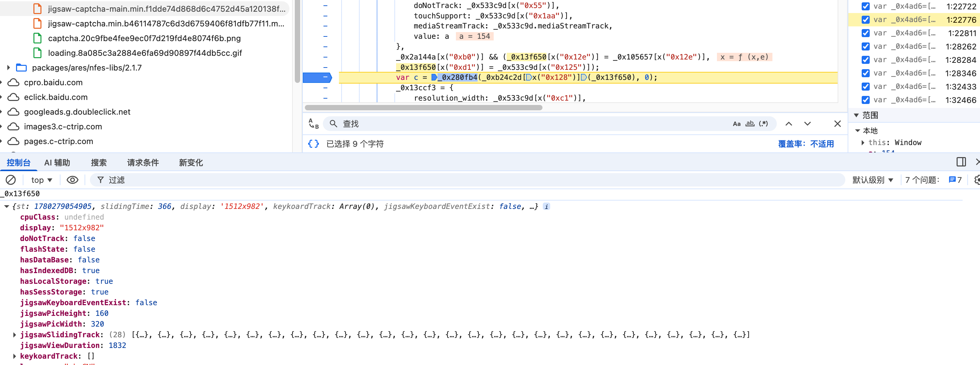Viewport: 980px width, 365px height.
Task: Toggle the breakpoint checkbox at 1:32466
Action: tap(865, 100)
